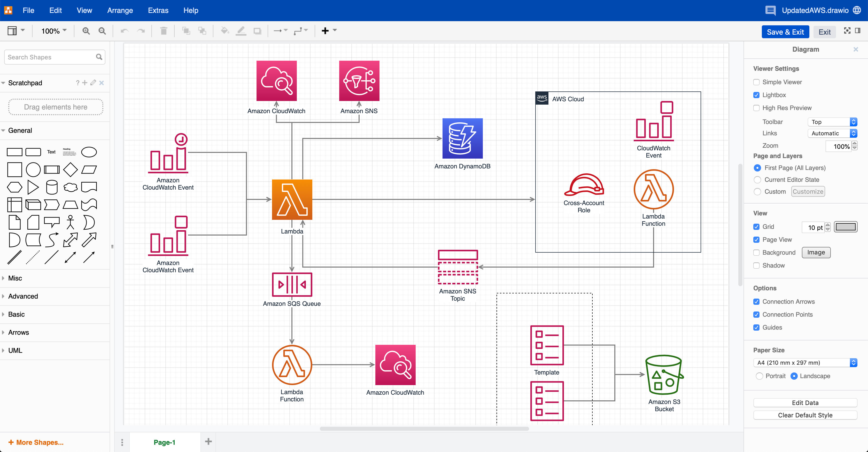Image resolution: width=868 pixels, height=452 pixels.
Task: Expand the Advanced shapes section
Action: [x=23, y=296]
